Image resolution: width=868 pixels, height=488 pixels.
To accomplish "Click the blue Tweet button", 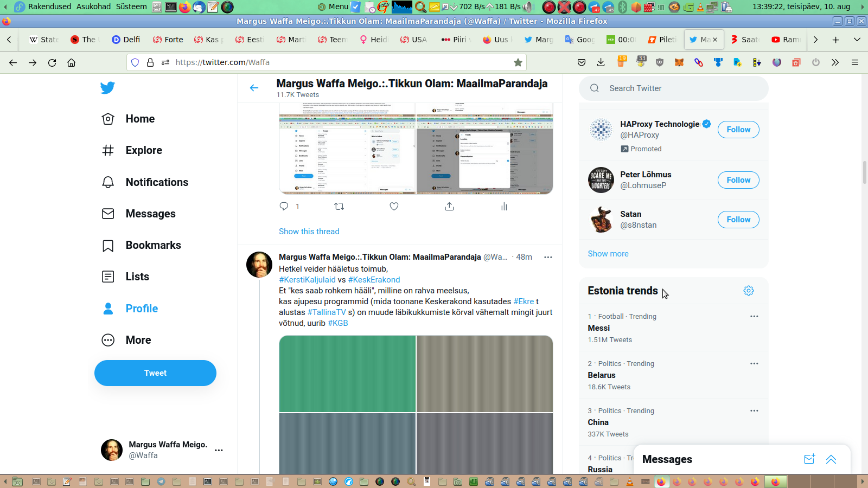I will click(155, 373).
